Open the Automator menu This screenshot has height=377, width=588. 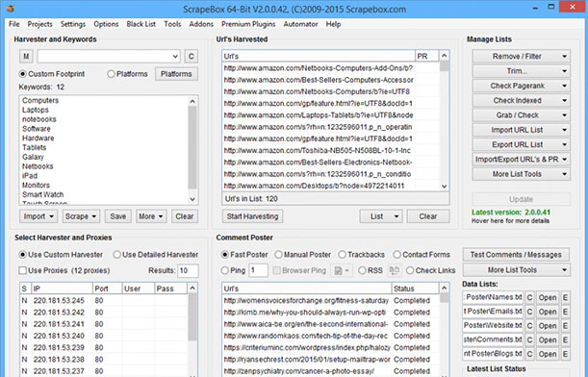[300, 24]
